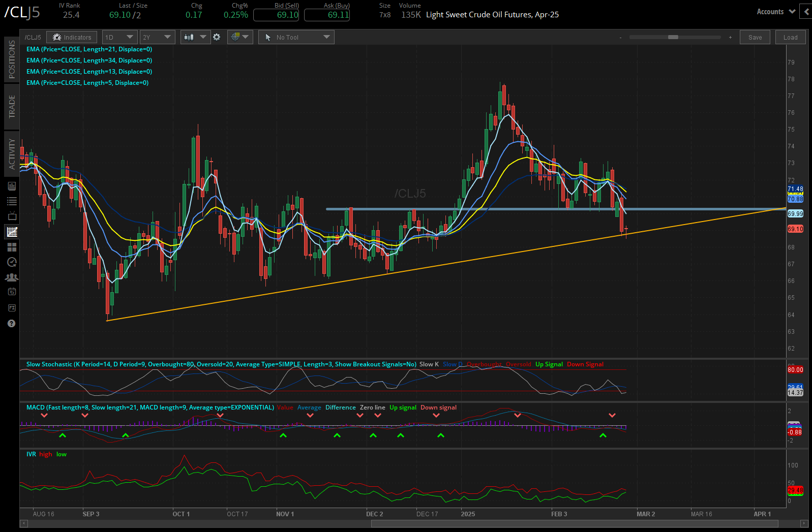
Task: Expand the 2Y range dropdown
Action: (x=158, y=37)
